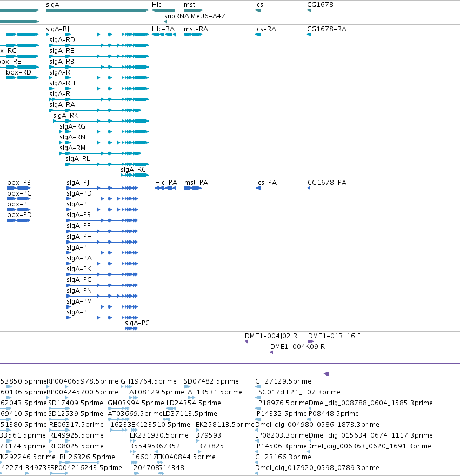Select protein slgA-PI
This screenshot has height=476, width=460.
102,253
